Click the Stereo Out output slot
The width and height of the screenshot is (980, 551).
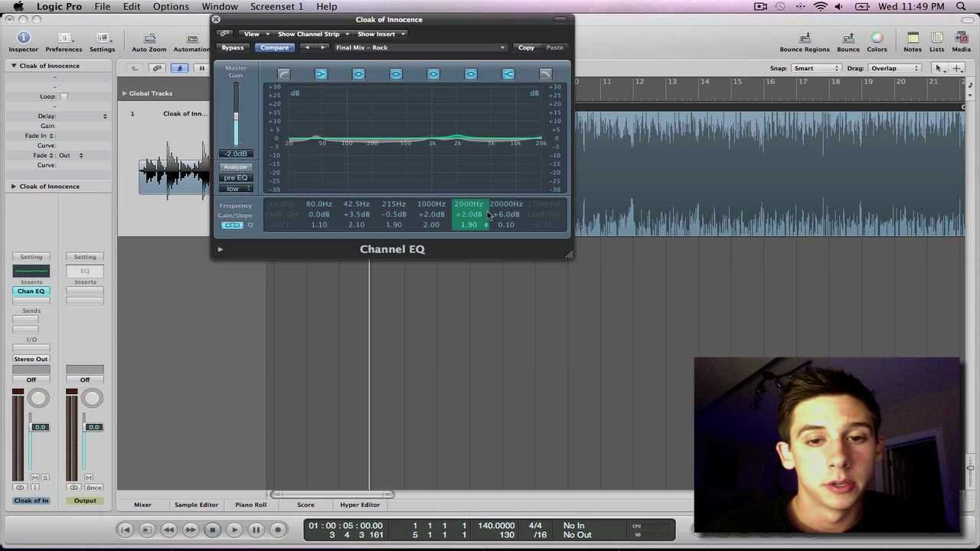[x=31, y=359]
